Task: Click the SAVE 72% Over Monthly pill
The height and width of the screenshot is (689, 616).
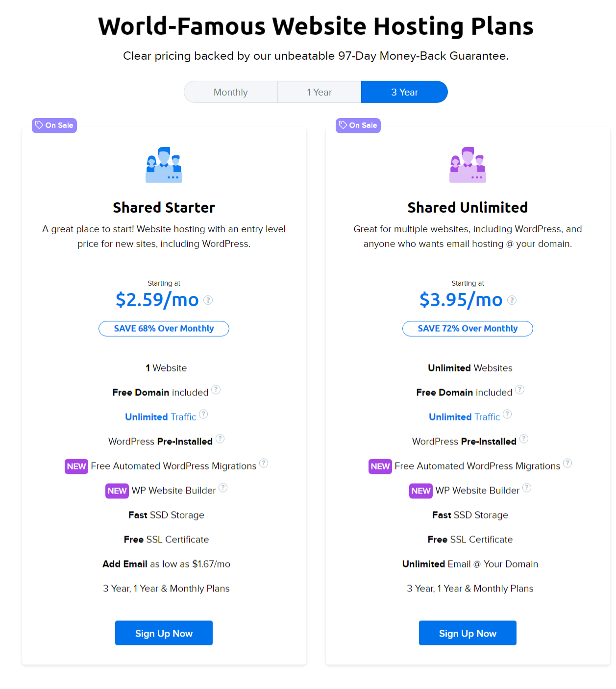Action: pyautogui.click(x=468, y=328)
